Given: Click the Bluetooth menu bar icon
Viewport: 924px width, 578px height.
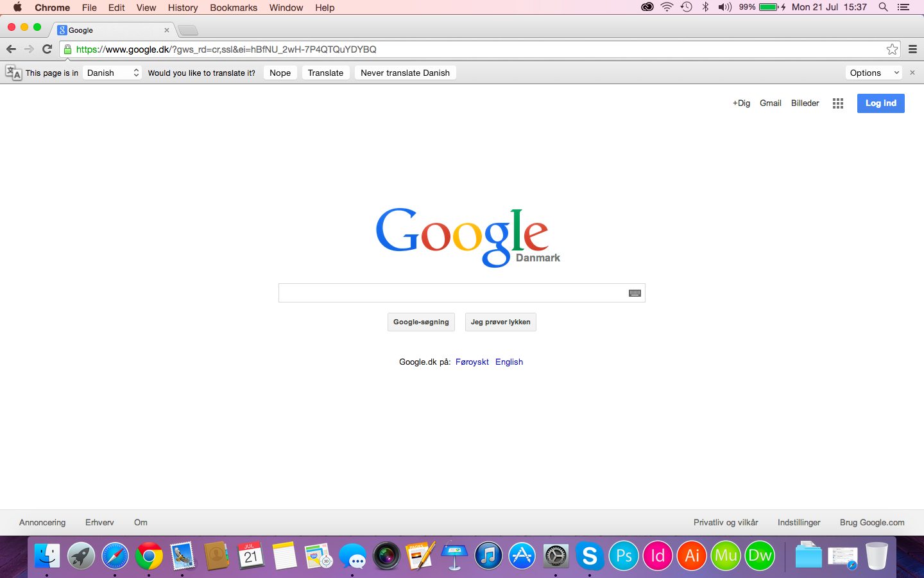Looking at the screenshot, I should click(x=705, y=7).
